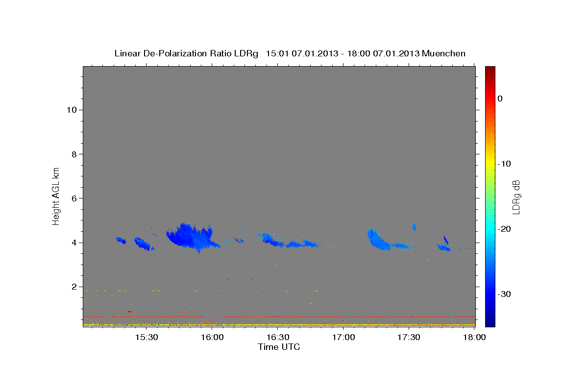The image size is (588, 392).
Task: Click the 16:30 time tick label
Action: tap(277, 337)
